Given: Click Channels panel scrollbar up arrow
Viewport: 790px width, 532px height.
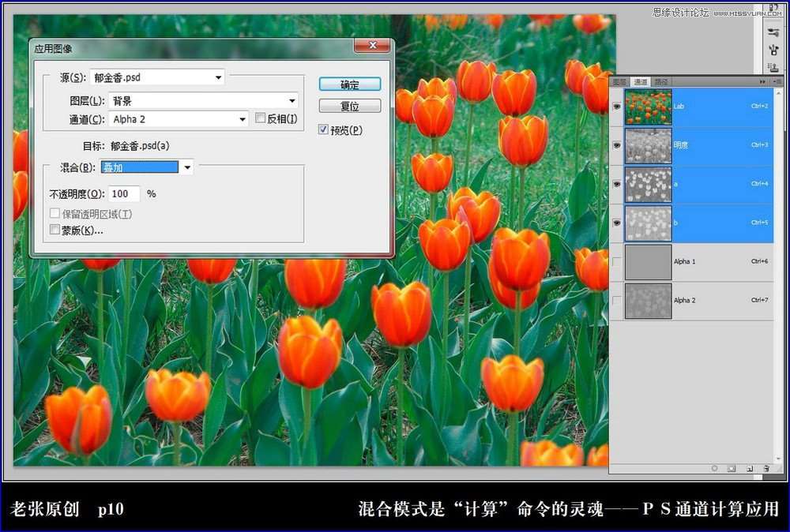Looking at the screenshot, I should [x=779, y=93].
